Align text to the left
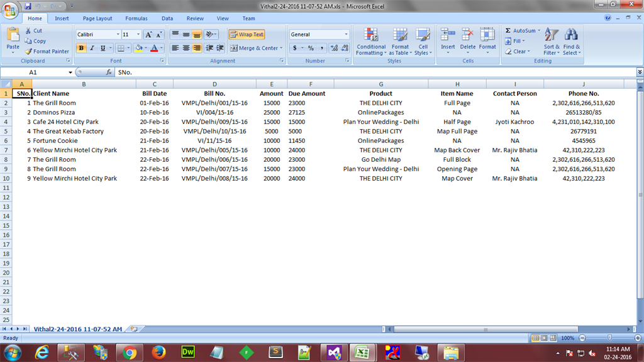This screenshot has width=644, height=362. (x=175, y=48)
